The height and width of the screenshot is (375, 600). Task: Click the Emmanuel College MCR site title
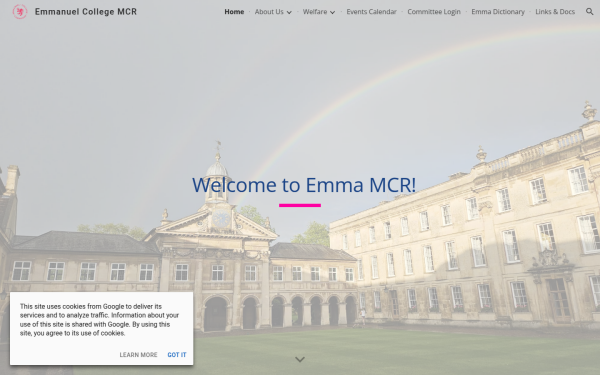coord(86,12)
